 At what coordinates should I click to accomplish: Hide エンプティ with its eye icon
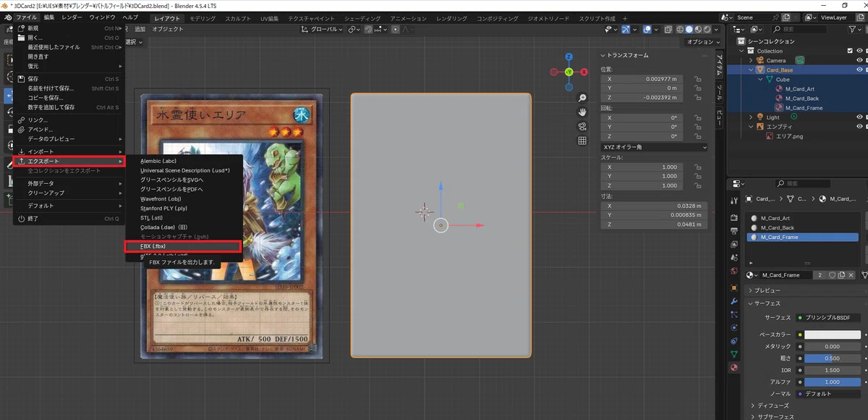click(x=860, y=127)
